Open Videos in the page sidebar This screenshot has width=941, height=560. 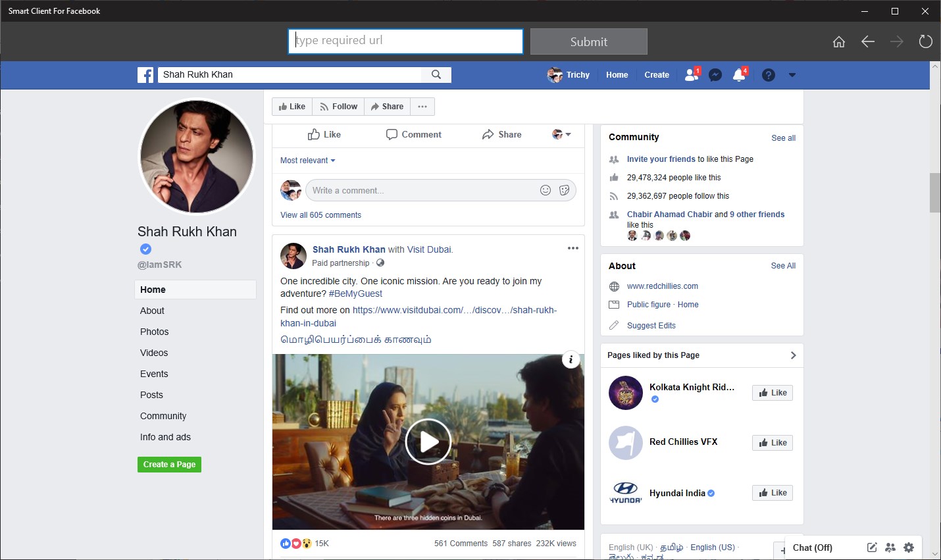click(x=154, y=353)
